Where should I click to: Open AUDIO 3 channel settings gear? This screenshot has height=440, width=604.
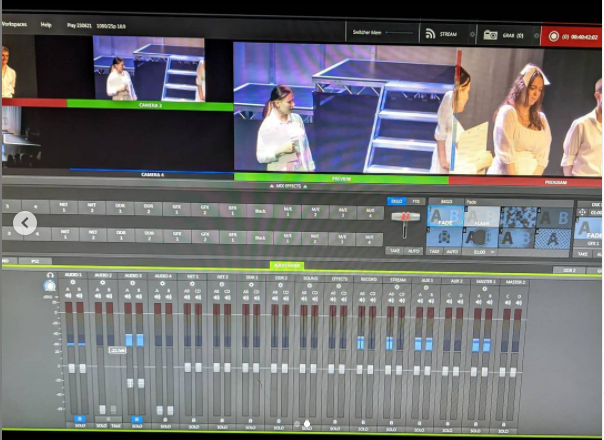[x=133, y=283]
